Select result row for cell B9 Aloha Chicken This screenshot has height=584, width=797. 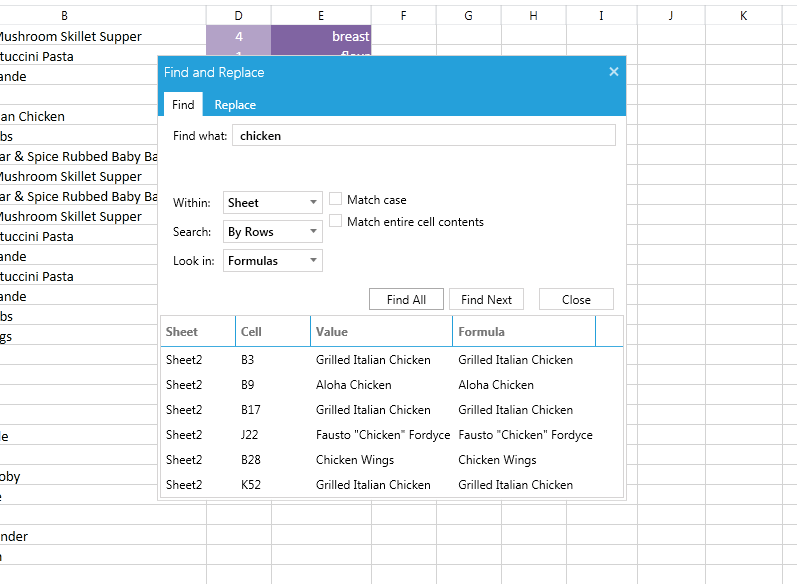[x=392, y=385]
